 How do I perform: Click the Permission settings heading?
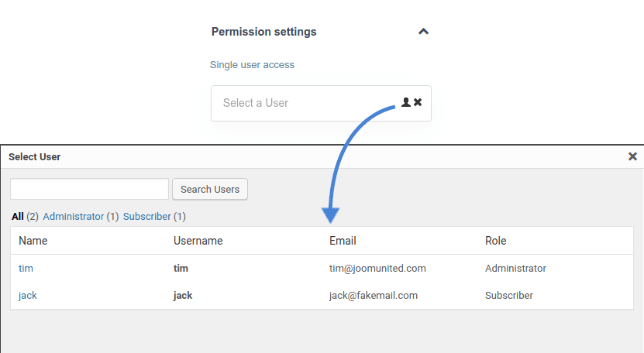point(263,32)
